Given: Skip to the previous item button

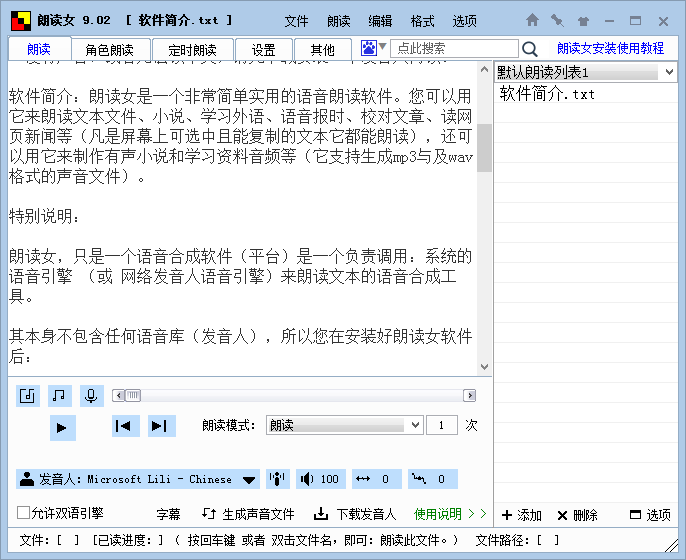Looking at the screenshot, I should tap(125, 426).
